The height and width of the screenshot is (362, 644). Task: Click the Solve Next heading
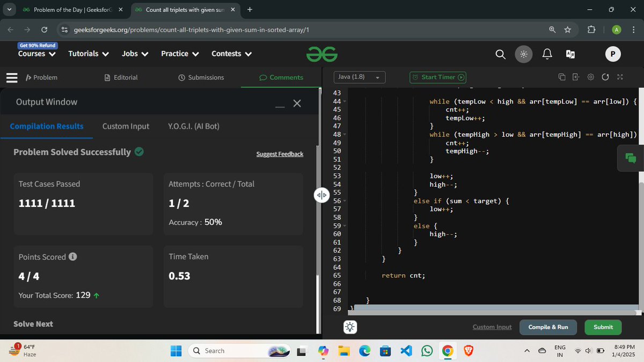click(33, 324)
